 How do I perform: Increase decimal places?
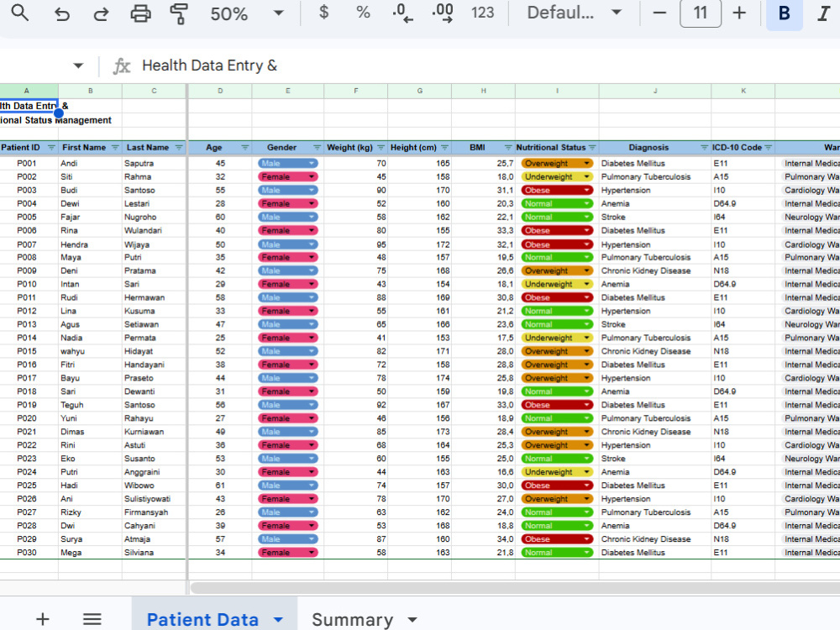(x=443, y=13)
